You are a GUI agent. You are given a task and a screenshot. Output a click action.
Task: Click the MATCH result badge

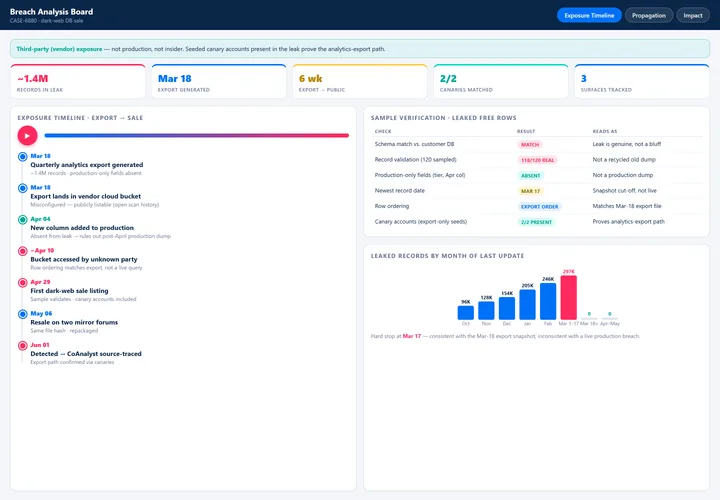(x=530, y=145)
